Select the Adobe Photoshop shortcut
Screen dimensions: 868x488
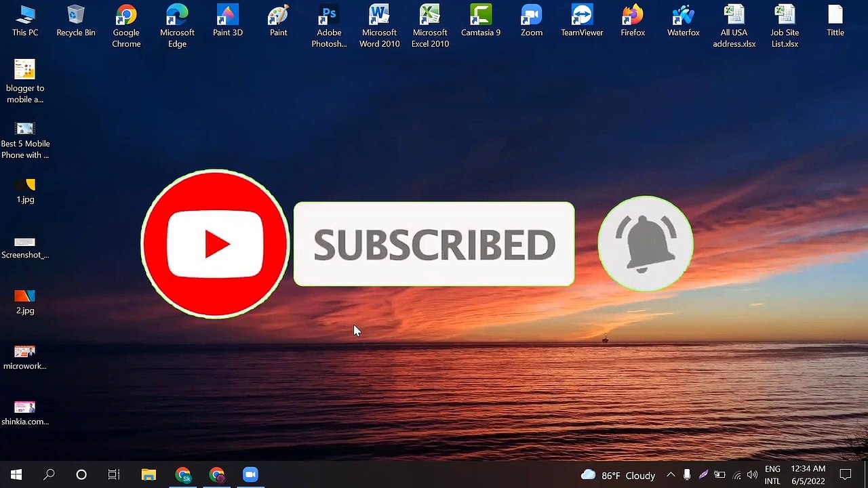(329, 26)
